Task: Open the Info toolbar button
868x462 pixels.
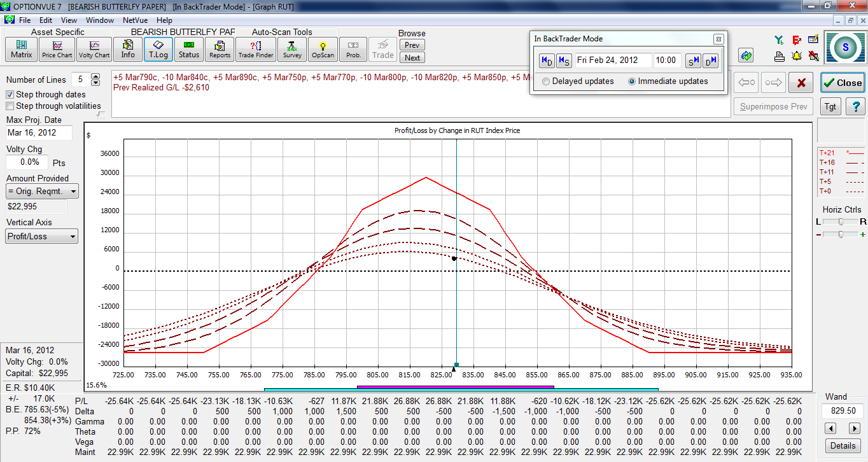Action: pos(128,48)
